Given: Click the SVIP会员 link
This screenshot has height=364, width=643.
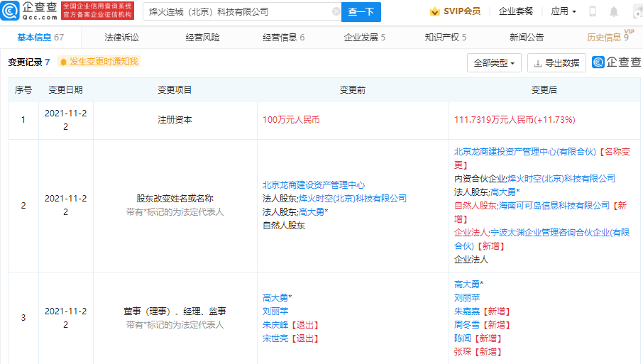Looking at the screenshot, I should pyautogui.click(x=462, y=11).
